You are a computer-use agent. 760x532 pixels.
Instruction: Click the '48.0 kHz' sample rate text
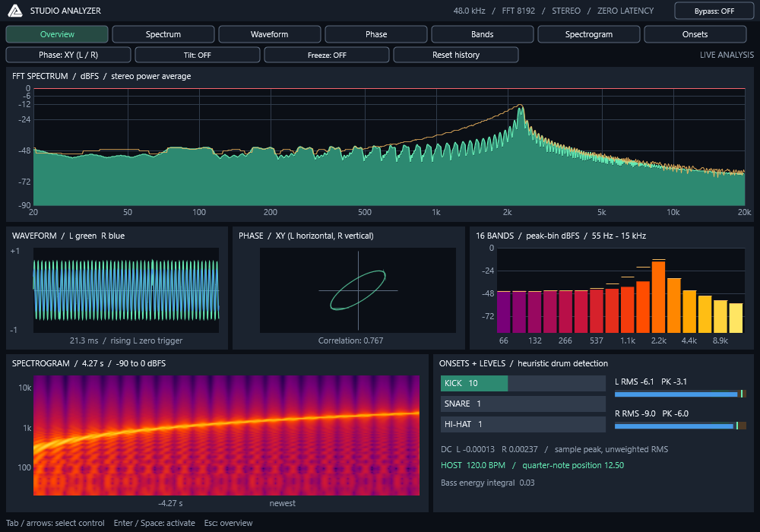pyautogui.click(x=469, y=11)
